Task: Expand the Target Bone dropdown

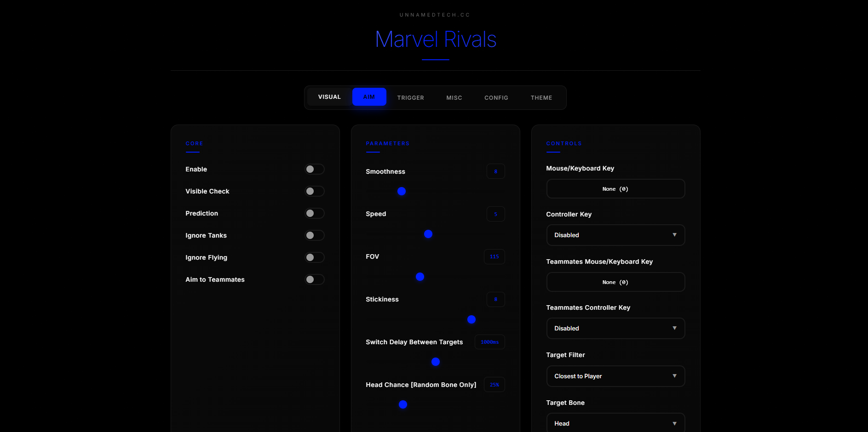Action: [x=615, y=423]
